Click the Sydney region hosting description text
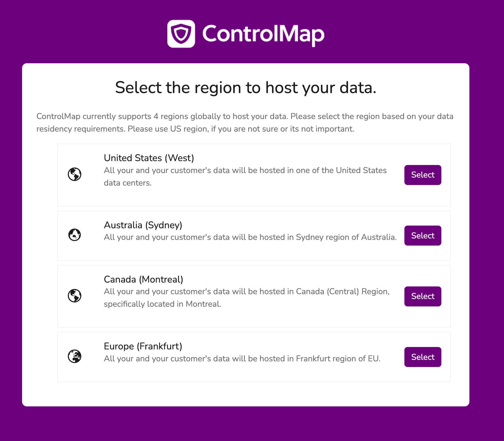 click(250, 237)
